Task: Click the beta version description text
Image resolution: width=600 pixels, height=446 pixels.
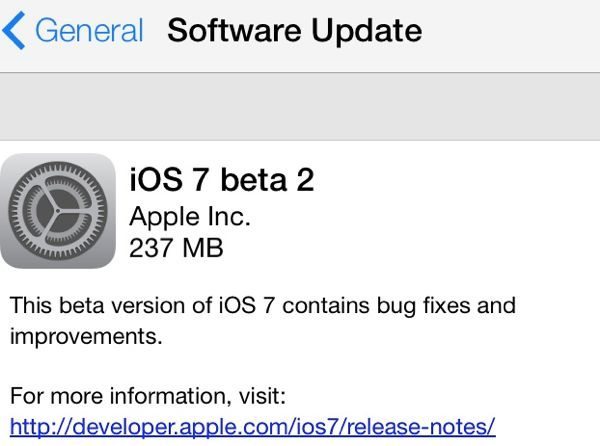Action: coord(263,321)
